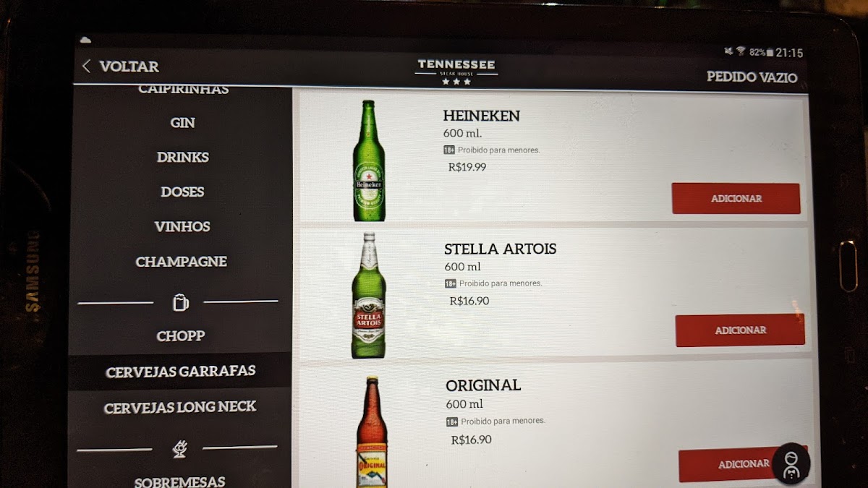The width and height of the screenshot is (868, 488).
Task: Add Stella Artois to the order
Action: (x=740, y=330)
